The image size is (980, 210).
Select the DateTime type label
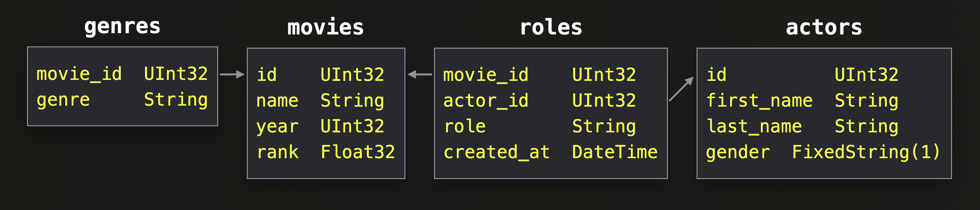(615, 152)
